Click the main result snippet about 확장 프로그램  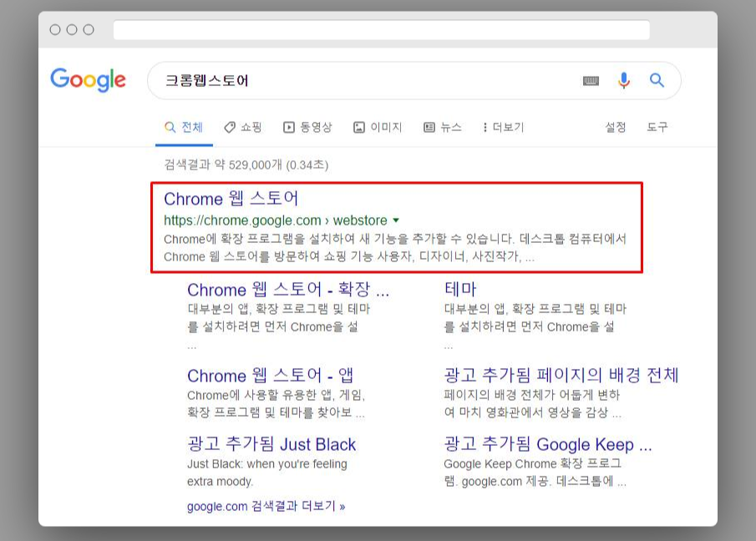[395, 248]
